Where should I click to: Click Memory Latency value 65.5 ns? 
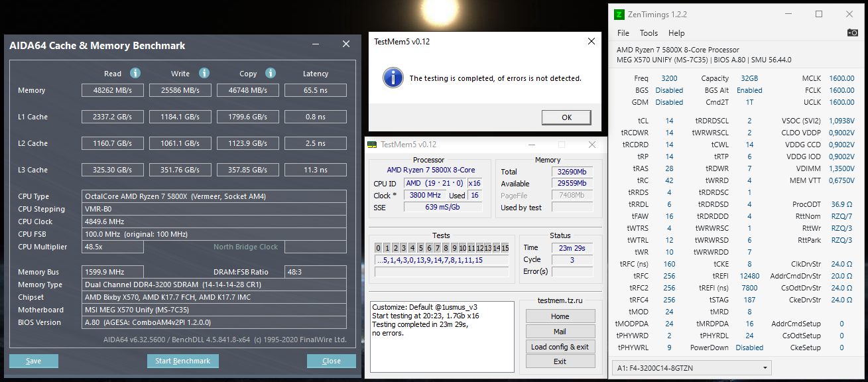tap(316, 90)
